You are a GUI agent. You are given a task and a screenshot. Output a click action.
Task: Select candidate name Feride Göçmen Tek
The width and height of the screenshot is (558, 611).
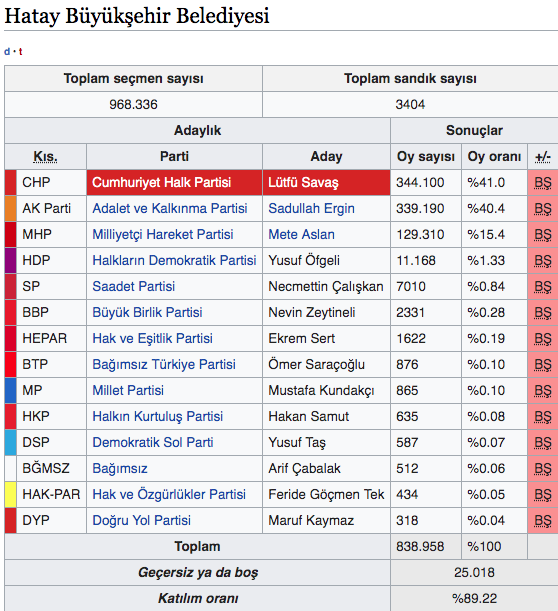tap(326, 494)
